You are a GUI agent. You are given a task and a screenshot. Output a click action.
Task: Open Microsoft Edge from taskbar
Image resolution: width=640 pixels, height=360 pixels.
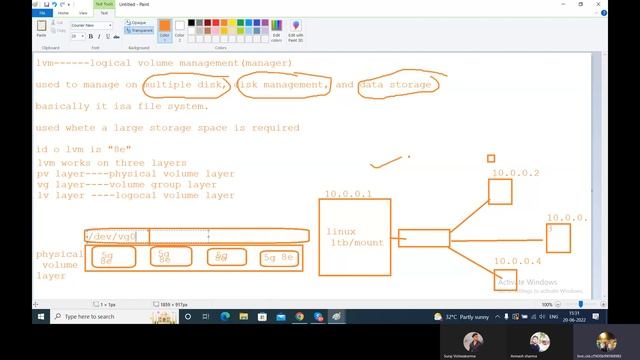pyautogui.click(x=225, y=316)
